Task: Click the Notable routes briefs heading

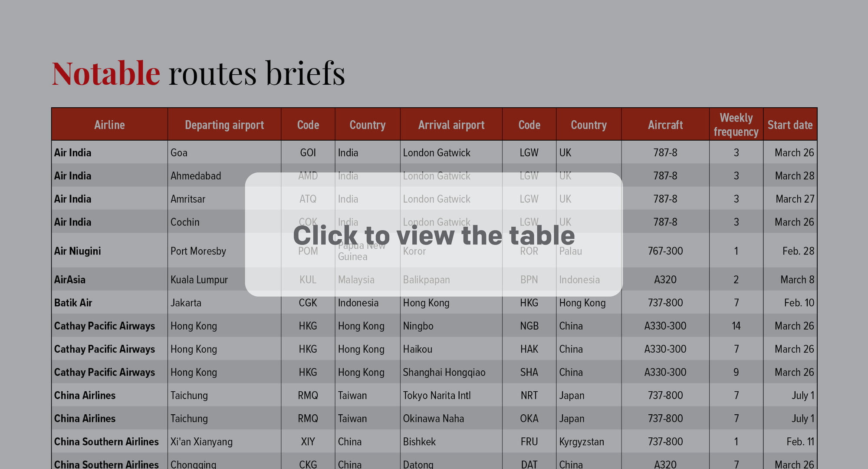Action: 198,73
